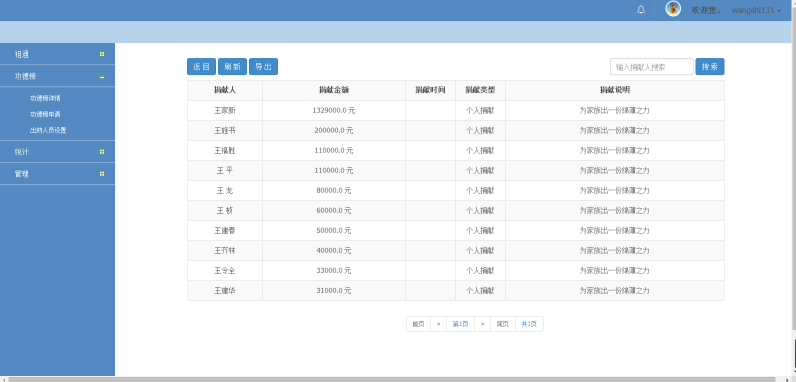Go to 尾页 last page
The image size is (796, 382).
pos(503,324)
